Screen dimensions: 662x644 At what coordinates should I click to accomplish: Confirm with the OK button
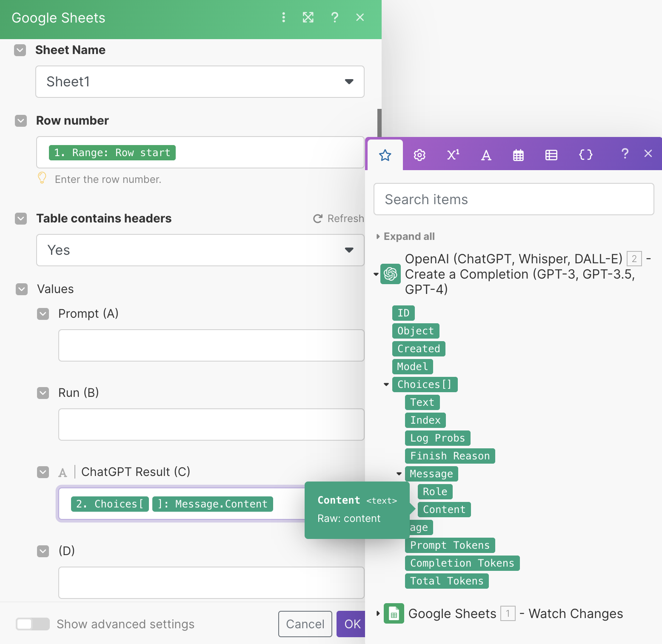(x=351, y=624)
